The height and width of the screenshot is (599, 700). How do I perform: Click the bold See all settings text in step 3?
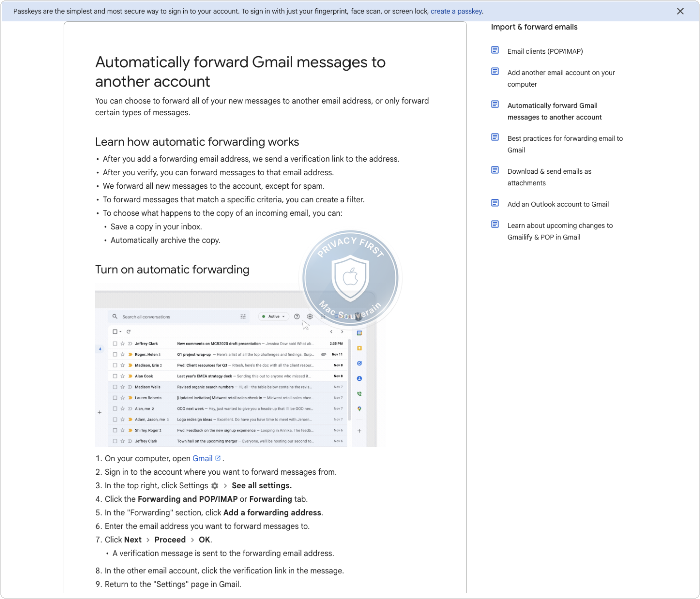click(x=262, y=486)
